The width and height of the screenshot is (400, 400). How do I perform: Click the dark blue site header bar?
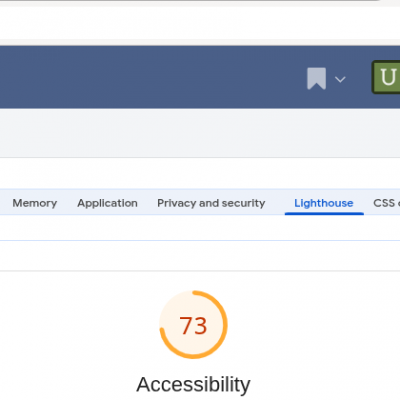[x=150, y=77]
